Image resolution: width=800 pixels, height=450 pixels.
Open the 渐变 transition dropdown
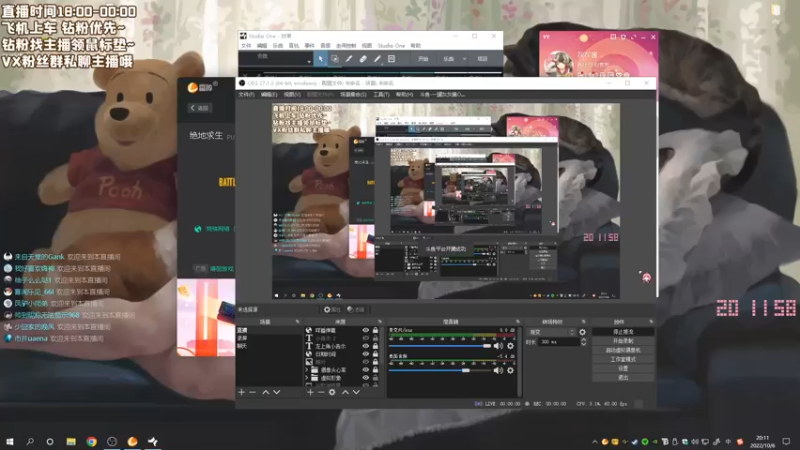(551, 332)
